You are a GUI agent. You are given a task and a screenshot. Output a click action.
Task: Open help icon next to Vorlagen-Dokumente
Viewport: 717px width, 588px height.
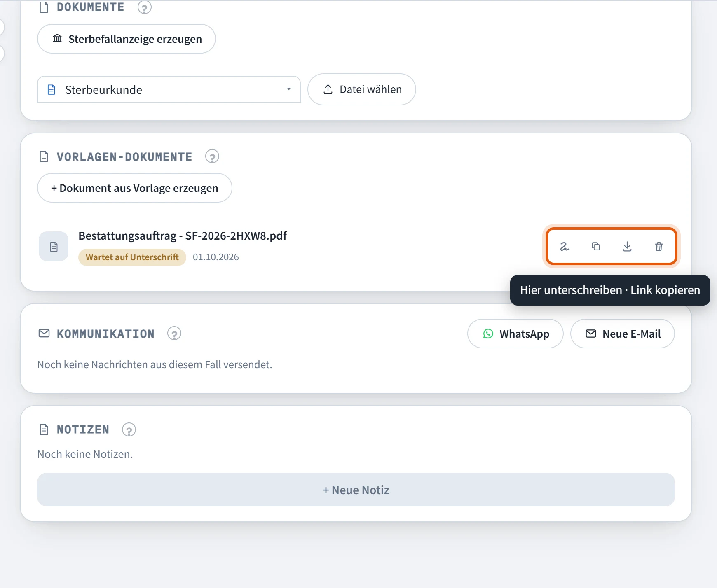click(212, 156)
